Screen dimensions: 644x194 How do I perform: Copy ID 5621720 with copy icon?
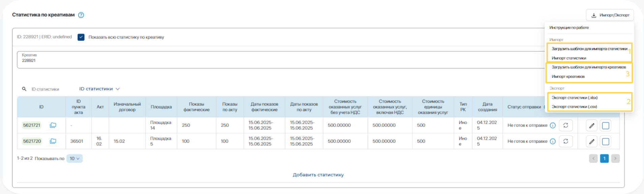pos(53,141)
